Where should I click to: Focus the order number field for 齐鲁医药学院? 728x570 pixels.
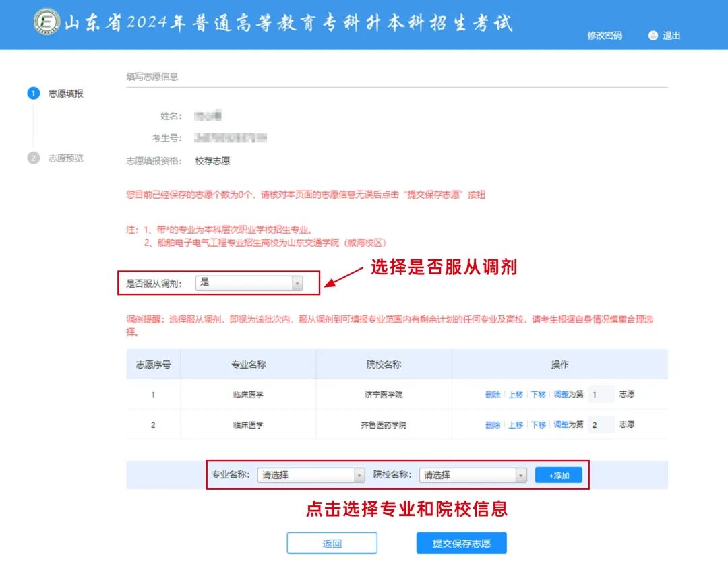point(600,425)
